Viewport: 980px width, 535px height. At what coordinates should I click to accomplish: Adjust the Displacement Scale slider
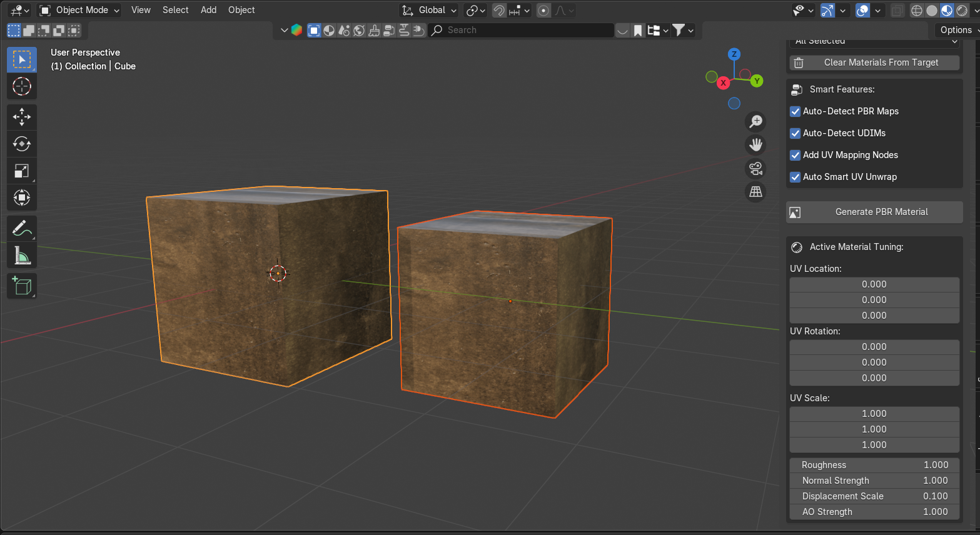point(874,496)
